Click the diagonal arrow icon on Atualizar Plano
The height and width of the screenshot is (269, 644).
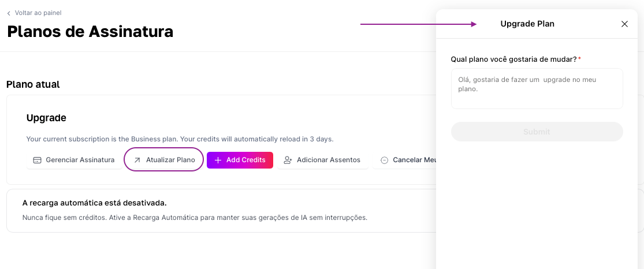137,160
